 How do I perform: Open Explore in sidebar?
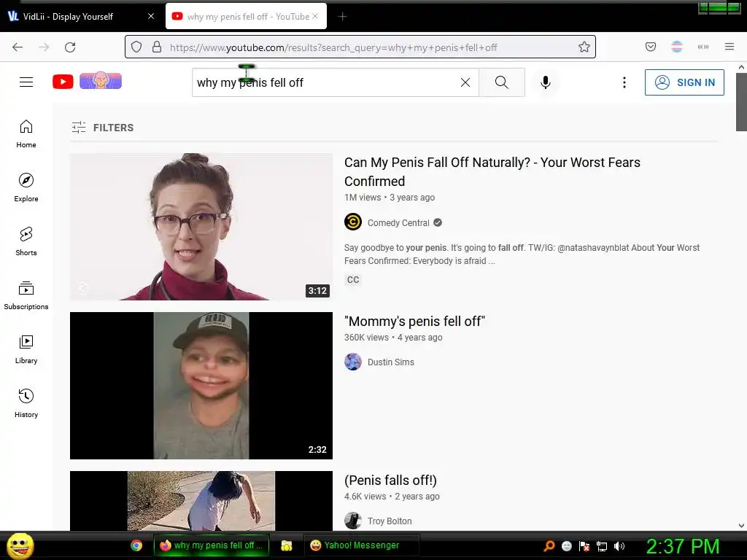(26, 187)
